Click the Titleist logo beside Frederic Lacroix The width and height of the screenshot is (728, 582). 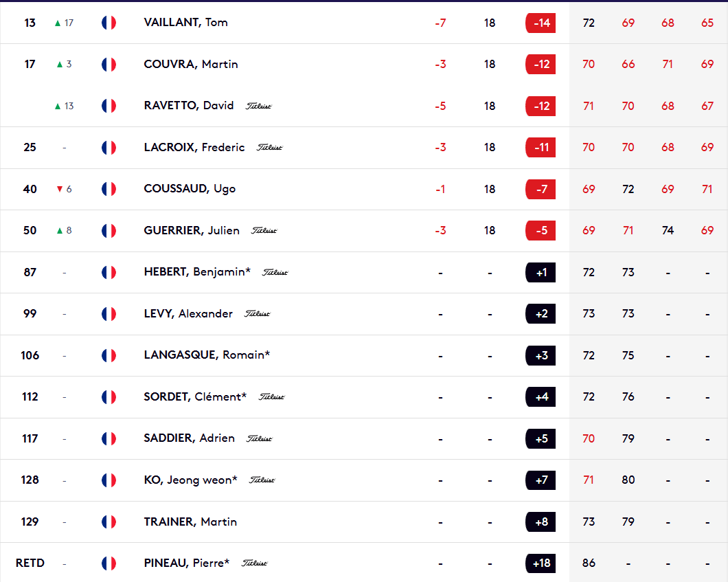tap(270, 148)
